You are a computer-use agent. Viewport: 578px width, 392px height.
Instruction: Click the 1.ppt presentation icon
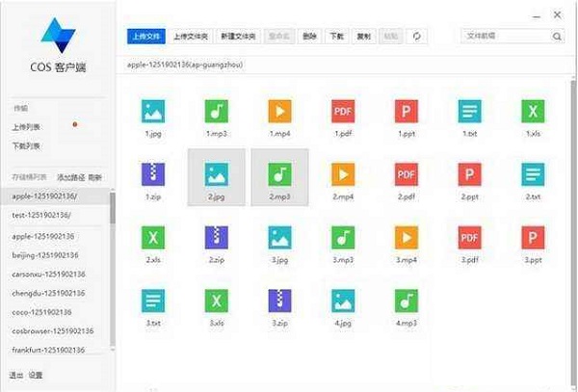pyautogui.click(x=407, y=111)
